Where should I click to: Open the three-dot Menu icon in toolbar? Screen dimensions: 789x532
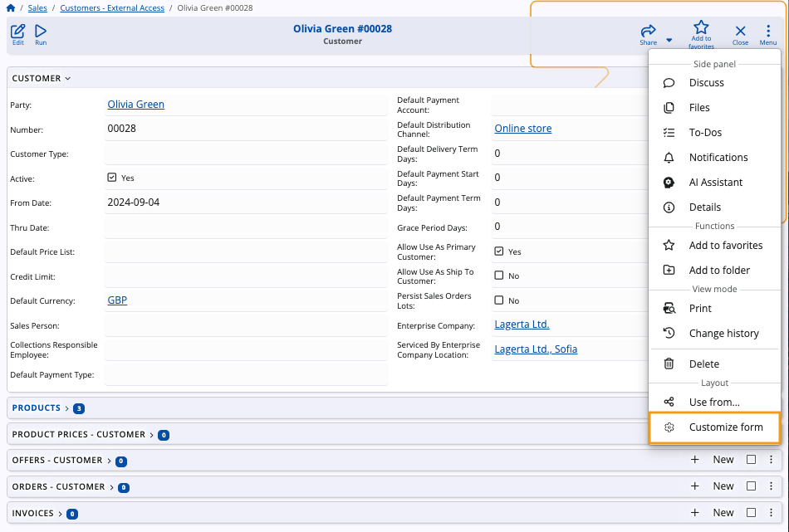tap(768, 32)
